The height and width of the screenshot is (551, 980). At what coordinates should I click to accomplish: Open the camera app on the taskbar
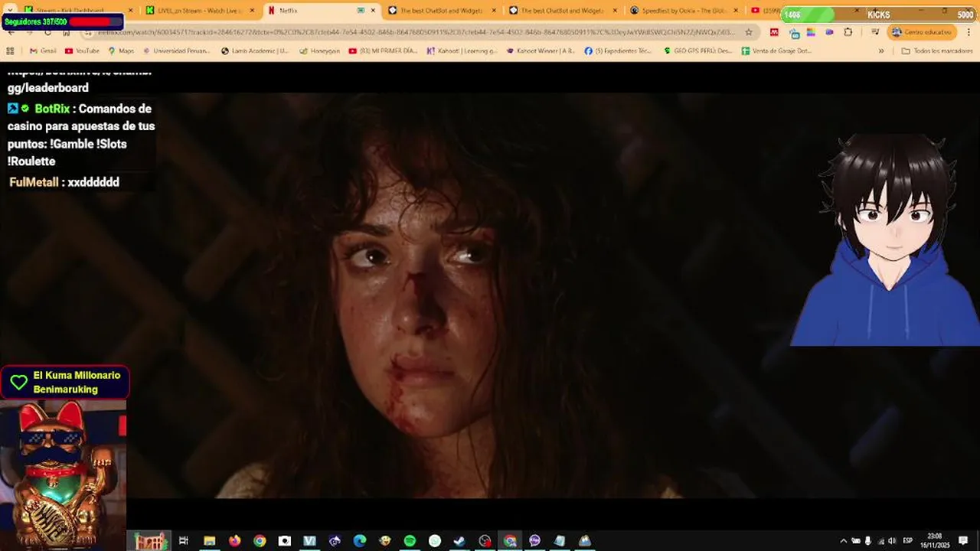click(x=285, y=541)
